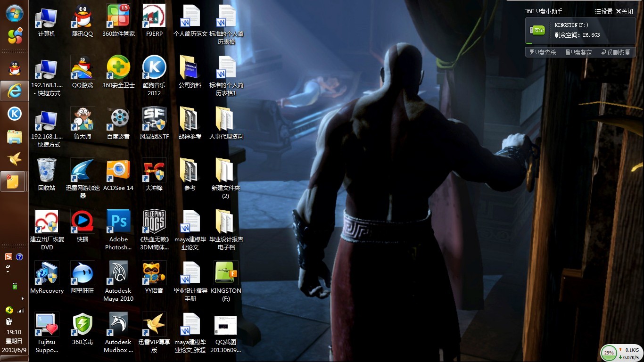Click the blue help question mark icon
644x362 pixels.
19,257
